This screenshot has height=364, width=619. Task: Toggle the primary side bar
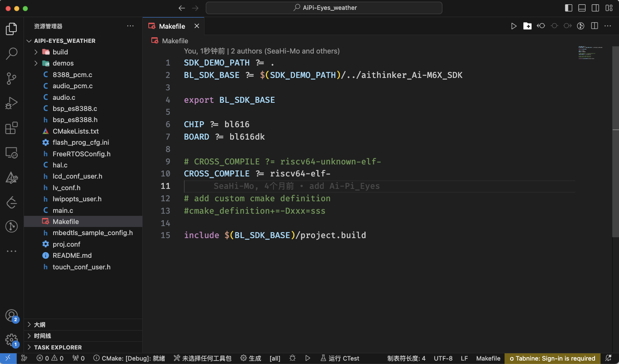569,8
